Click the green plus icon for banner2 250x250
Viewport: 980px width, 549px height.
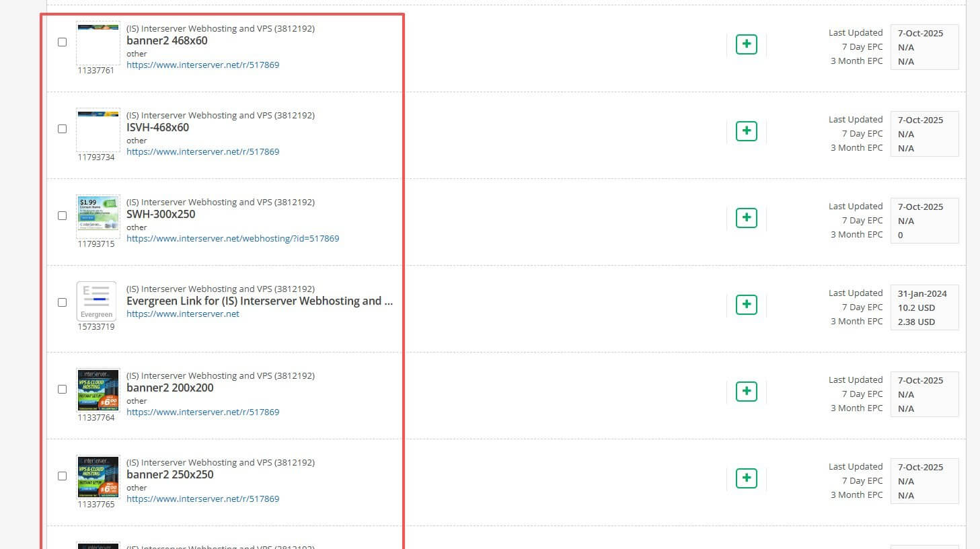[x=747, y=478]
